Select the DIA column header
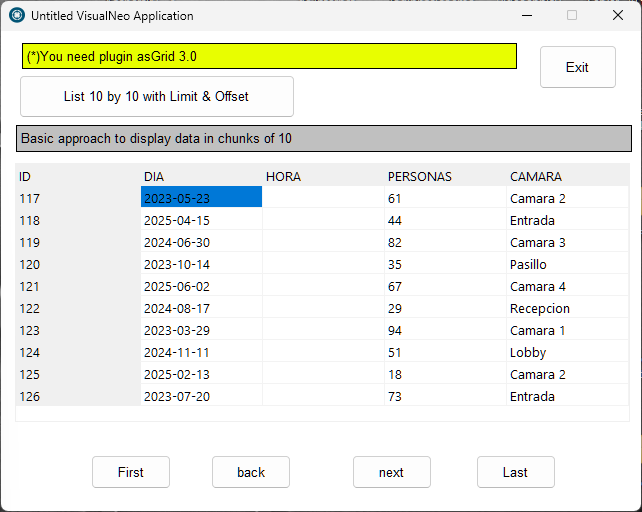Image resolution: width=642 pixels, height=512 pixels. point(201,177)
